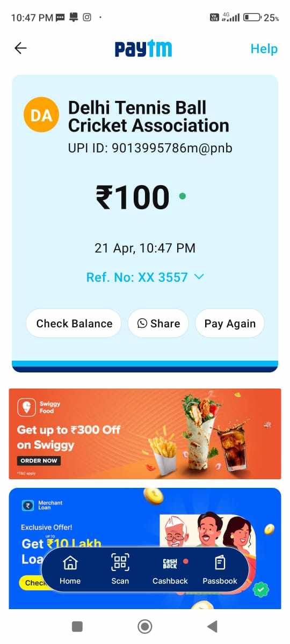The image size is (290, 644).
Task: Open the Home icon in bottom bar
Action: (70, 563)
